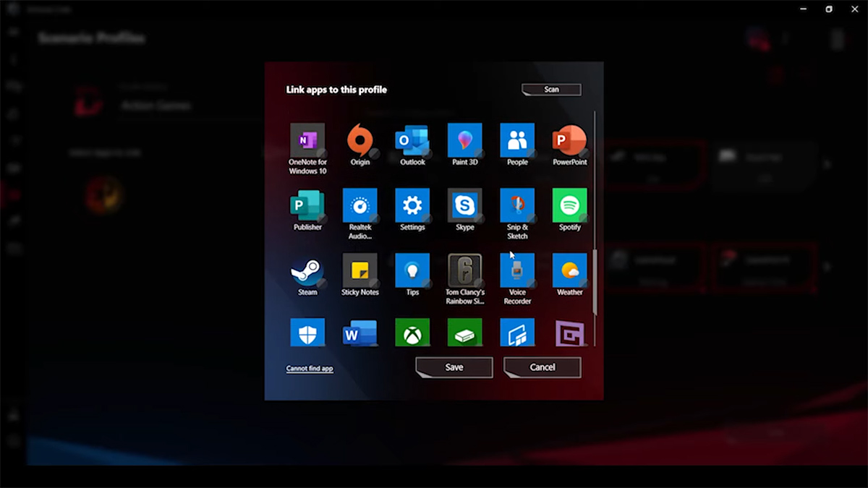Select the Word app tile

359,333
